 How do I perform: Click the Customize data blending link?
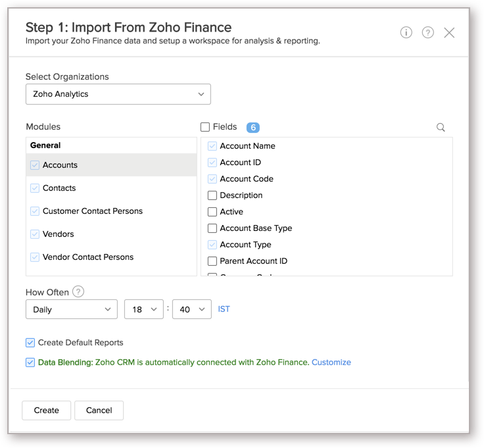tap(331, 362)
